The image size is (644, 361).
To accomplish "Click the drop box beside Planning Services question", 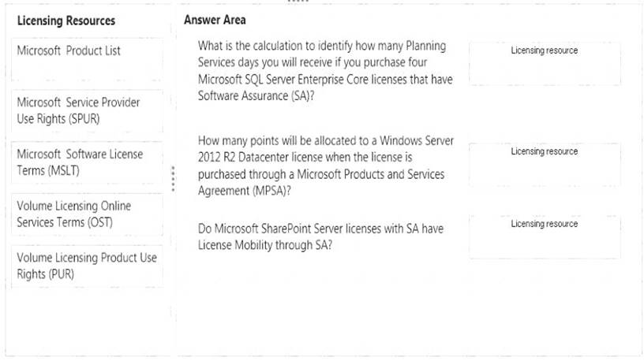I will tap(545, 64).
